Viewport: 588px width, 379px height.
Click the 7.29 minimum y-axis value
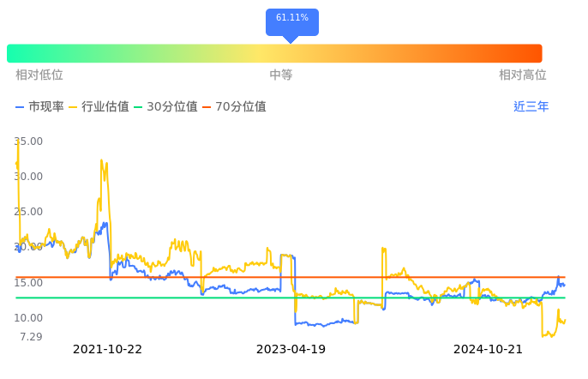(31, 337)
